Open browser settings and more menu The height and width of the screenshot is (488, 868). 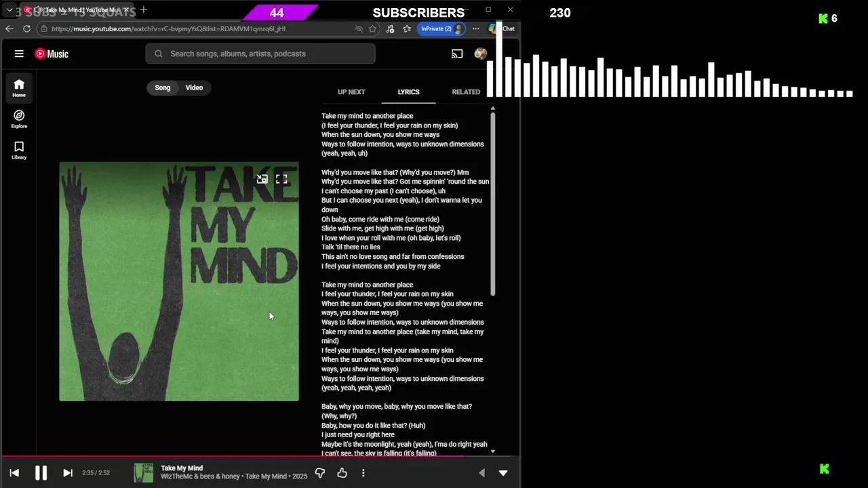pos(475,28)
